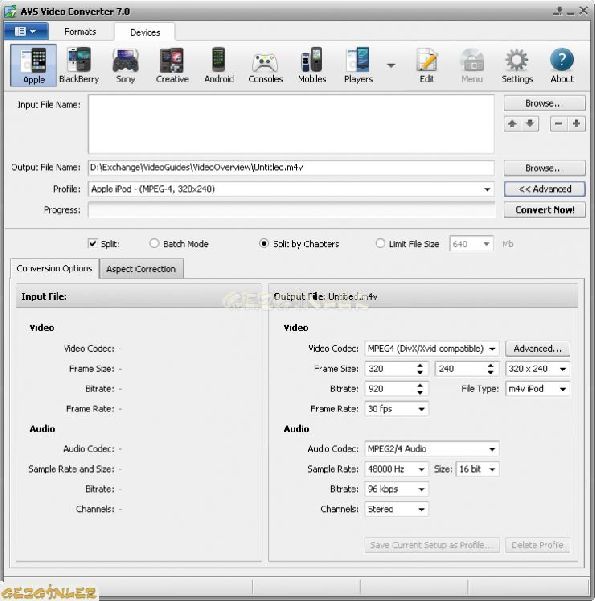
Task: Open the Audio Codec dropdown
Action: click(492, 449)
